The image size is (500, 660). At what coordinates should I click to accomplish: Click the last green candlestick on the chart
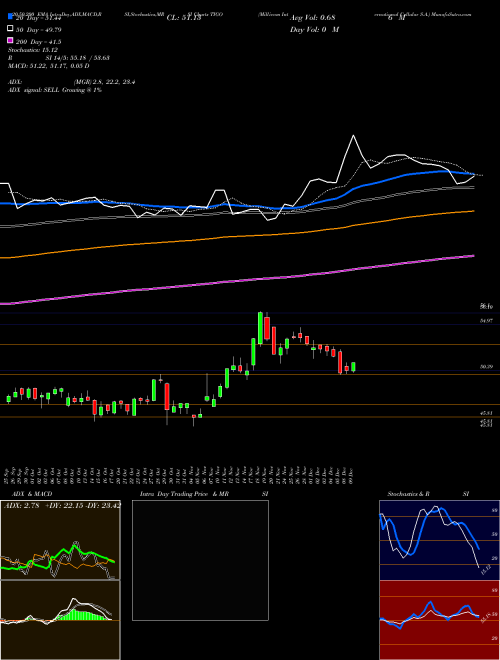(x=353, y=367)
